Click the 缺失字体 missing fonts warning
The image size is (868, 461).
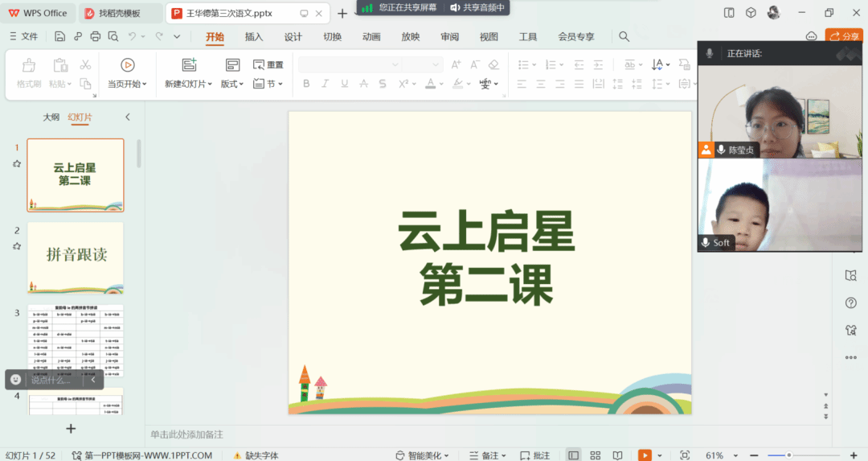point(256,455)
